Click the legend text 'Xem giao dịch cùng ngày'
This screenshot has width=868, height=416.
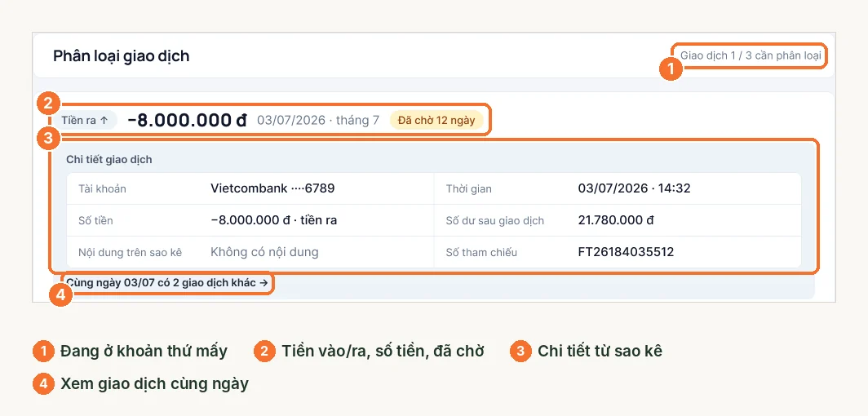tap(154, 383)
